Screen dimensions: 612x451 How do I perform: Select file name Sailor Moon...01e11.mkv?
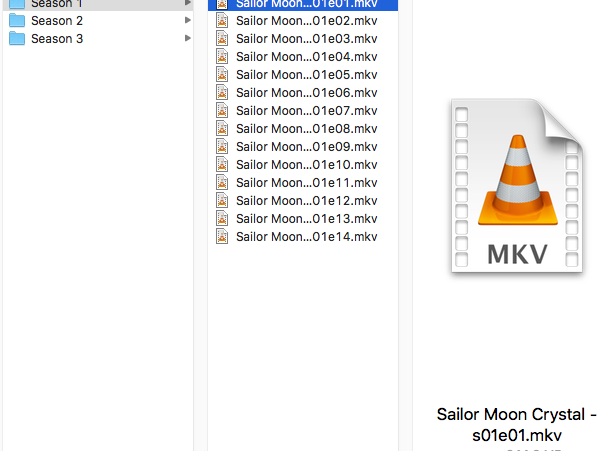click(x=307, y=182)
